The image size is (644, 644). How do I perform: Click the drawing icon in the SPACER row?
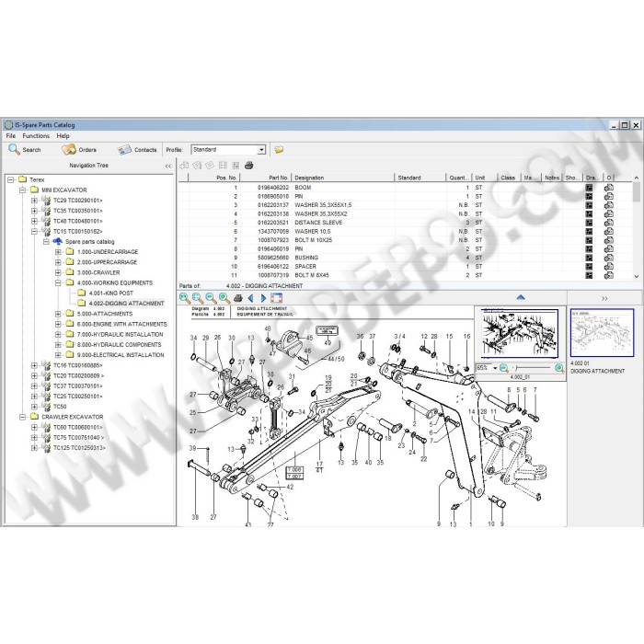point(589,267)
